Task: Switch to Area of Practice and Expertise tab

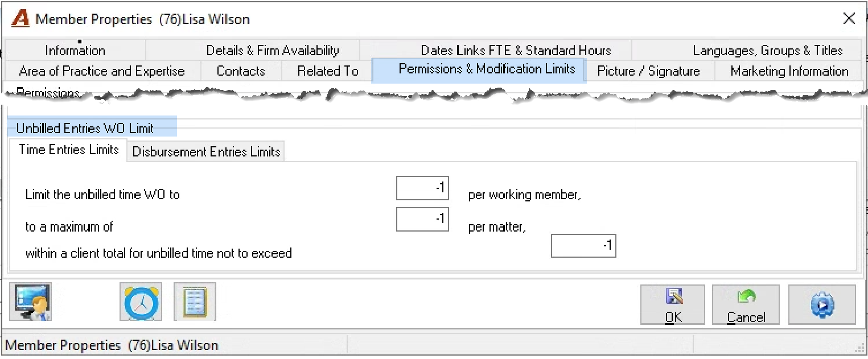Action: point(102,71)
